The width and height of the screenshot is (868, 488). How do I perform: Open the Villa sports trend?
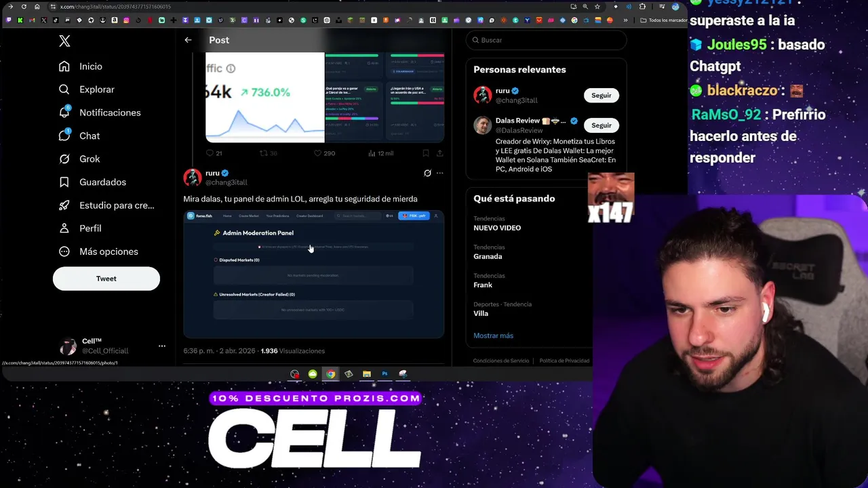tap(481, 313)
